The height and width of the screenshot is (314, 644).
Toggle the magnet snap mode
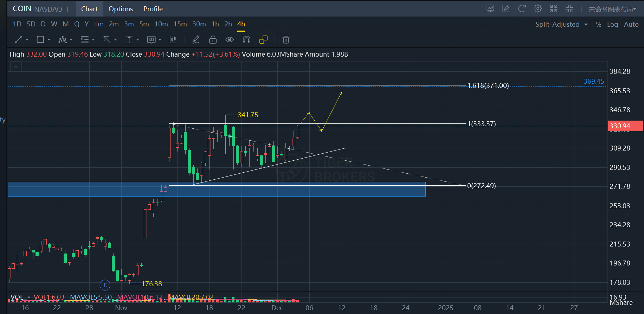246,40
